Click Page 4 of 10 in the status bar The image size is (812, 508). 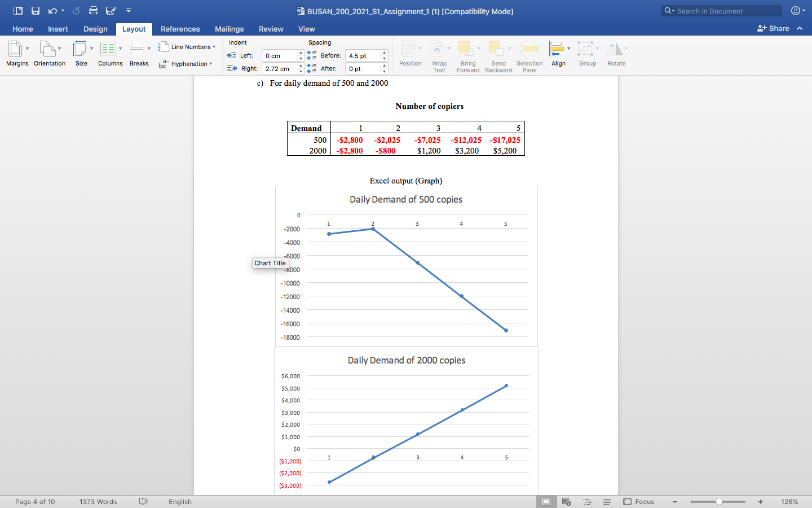[35, 502]
